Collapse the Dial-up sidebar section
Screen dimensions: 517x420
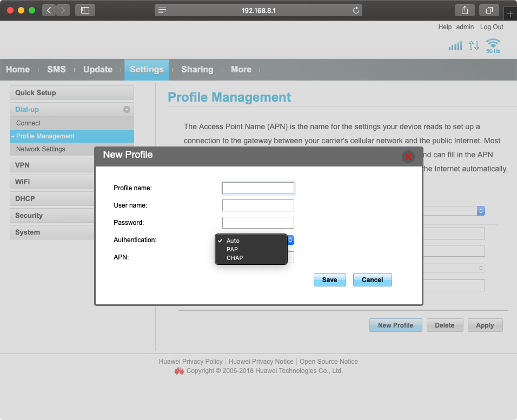126,109
